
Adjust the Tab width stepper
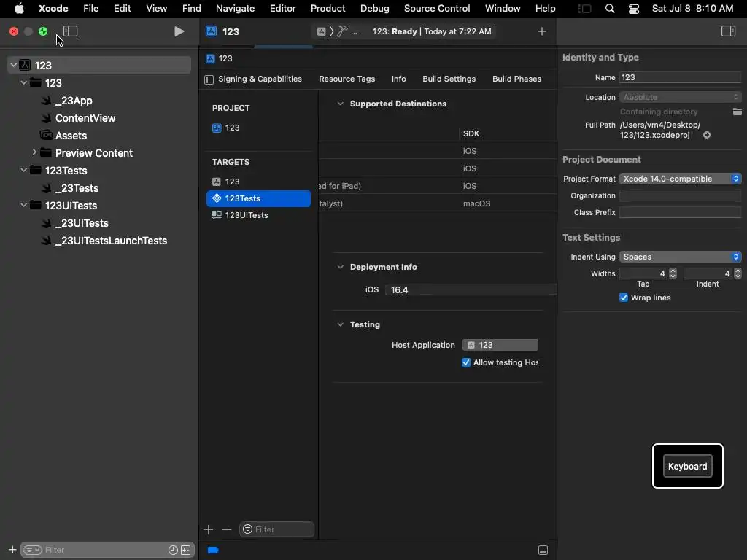tap(673, 273)
